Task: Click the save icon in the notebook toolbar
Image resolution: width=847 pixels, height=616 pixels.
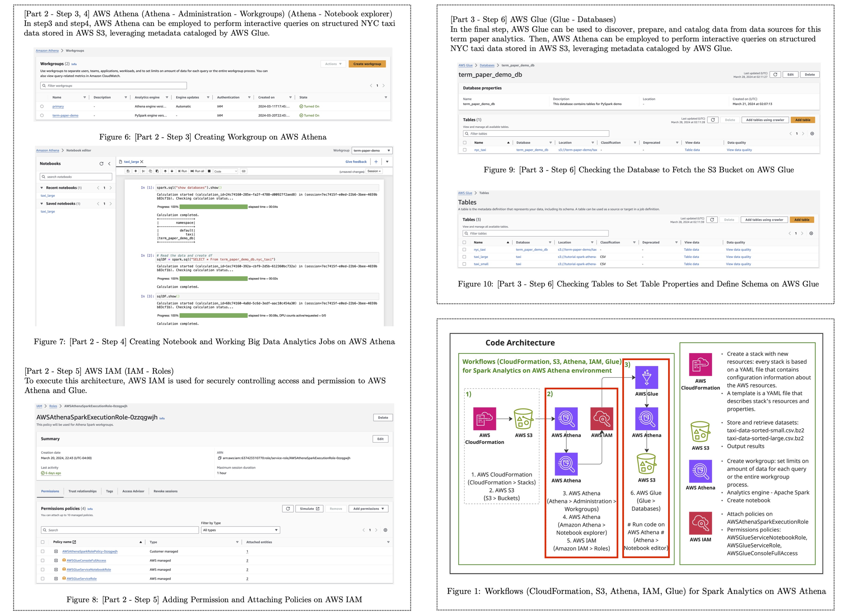Action: tap(128, 171)
